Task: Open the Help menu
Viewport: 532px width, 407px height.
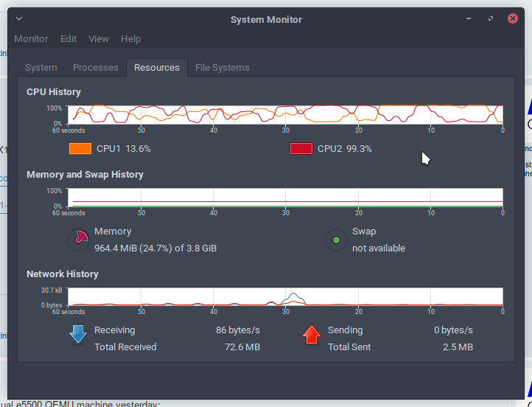Action: [x=130, y=38]
